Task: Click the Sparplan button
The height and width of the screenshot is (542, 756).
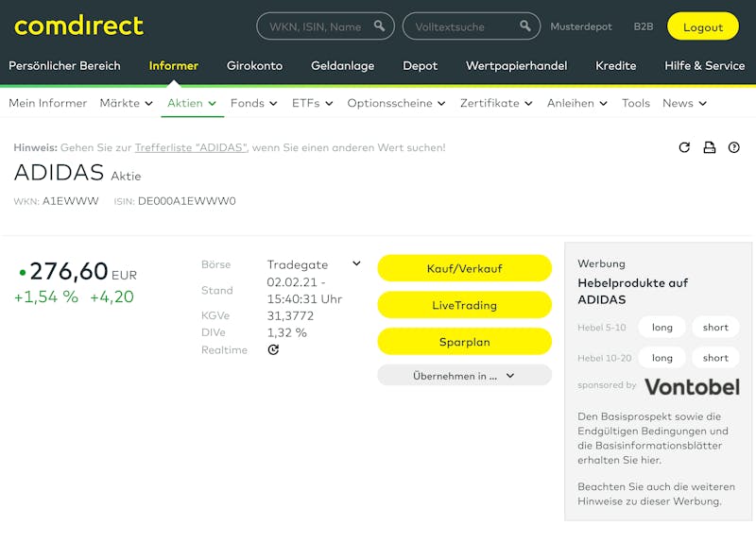Action: [x=464, y=342]
